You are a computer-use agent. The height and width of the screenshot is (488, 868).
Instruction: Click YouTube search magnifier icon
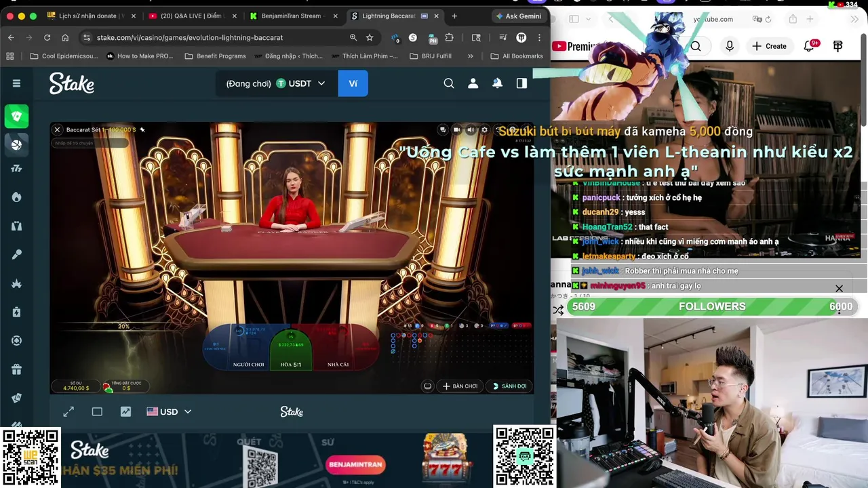696,46
